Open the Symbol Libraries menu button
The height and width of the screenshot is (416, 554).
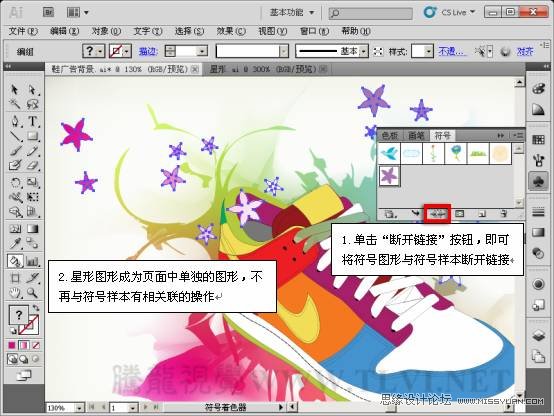point(390,214)
